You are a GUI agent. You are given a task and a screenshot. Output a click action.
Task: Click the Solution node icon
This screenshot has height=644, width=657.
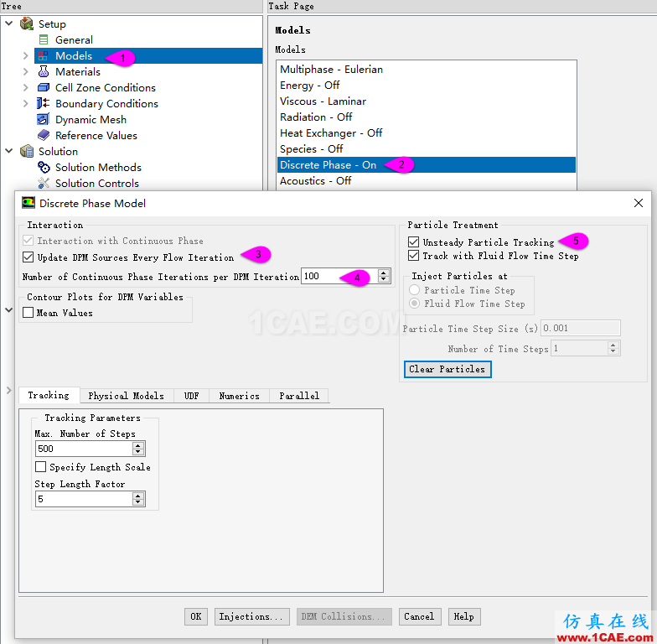(x=27, y=151)
